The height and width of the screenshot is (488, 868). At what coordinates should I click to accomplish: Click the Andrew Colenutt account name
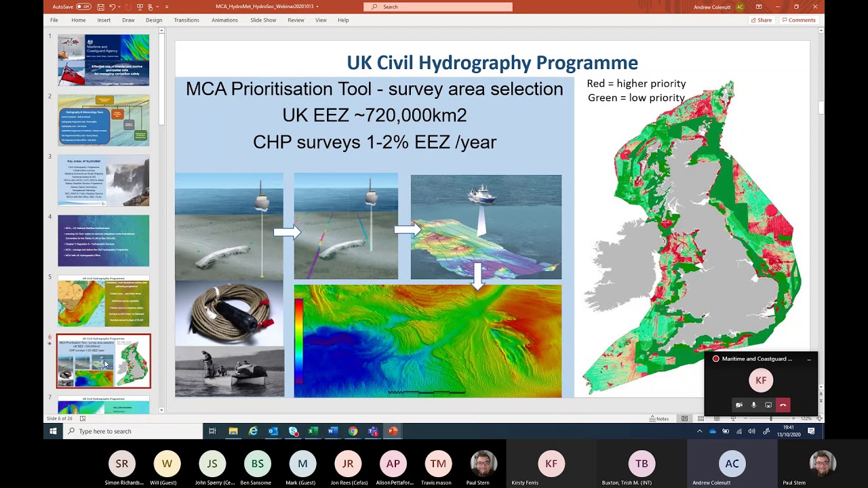pos(713,7)
